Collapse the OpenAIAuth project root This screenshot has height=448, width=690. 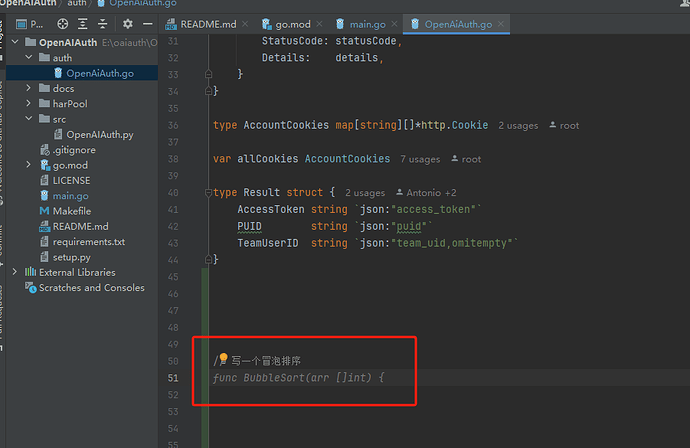coord(15,42)
